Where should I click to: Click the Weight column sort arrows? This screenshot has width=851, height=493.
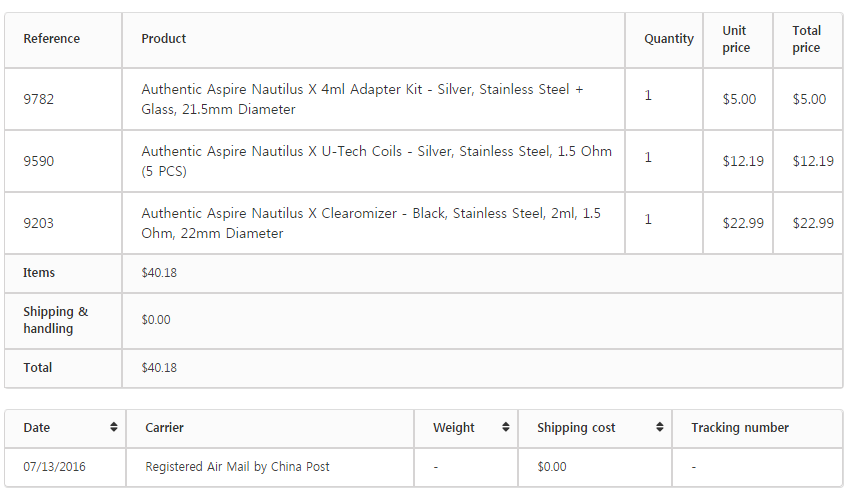(506, 428)
